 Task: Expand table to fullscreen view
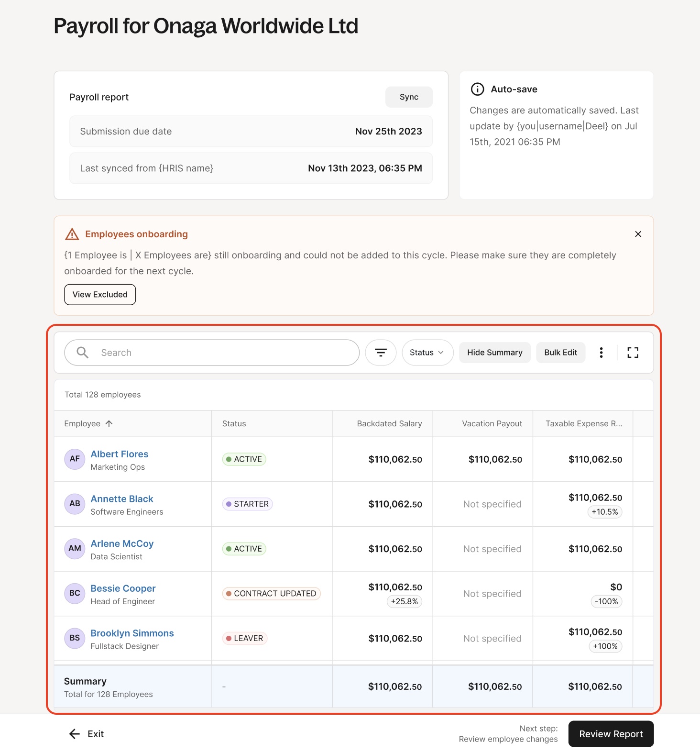coord(633,353)
